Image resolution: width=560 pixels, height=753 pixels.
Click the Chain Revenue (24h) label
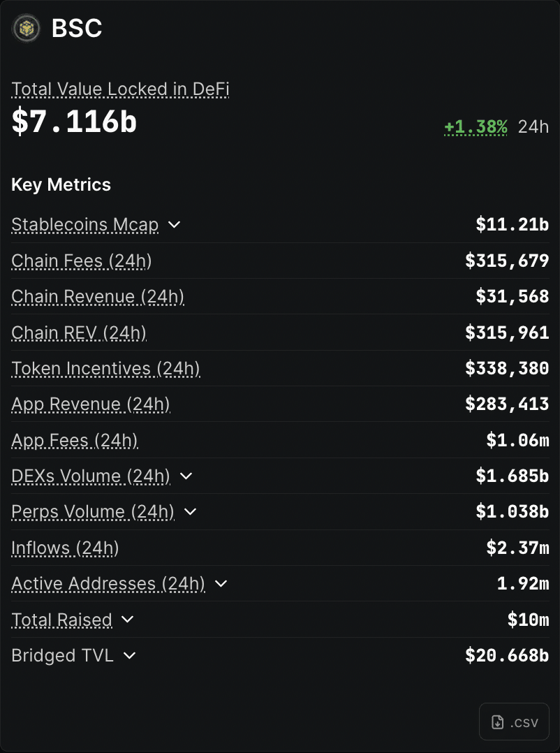tap(98, 297)
